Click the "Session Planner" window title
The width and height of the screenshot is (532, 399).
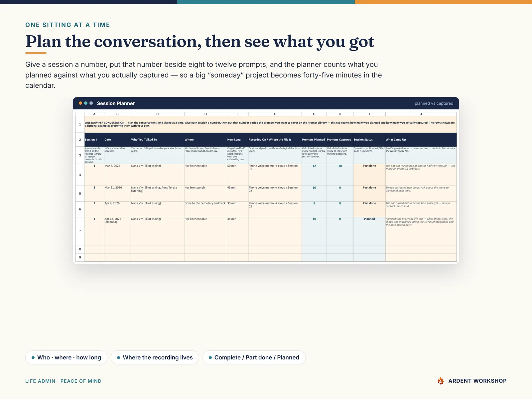[x=116, y=103]
